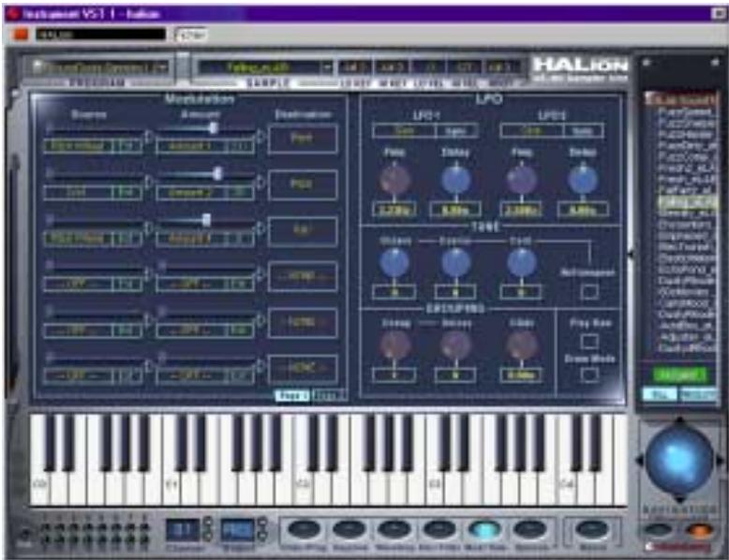This screenshot has height=560, width=729.
Task: Open the LFO1 waveform dropdown
Action: tap(405, 131)
